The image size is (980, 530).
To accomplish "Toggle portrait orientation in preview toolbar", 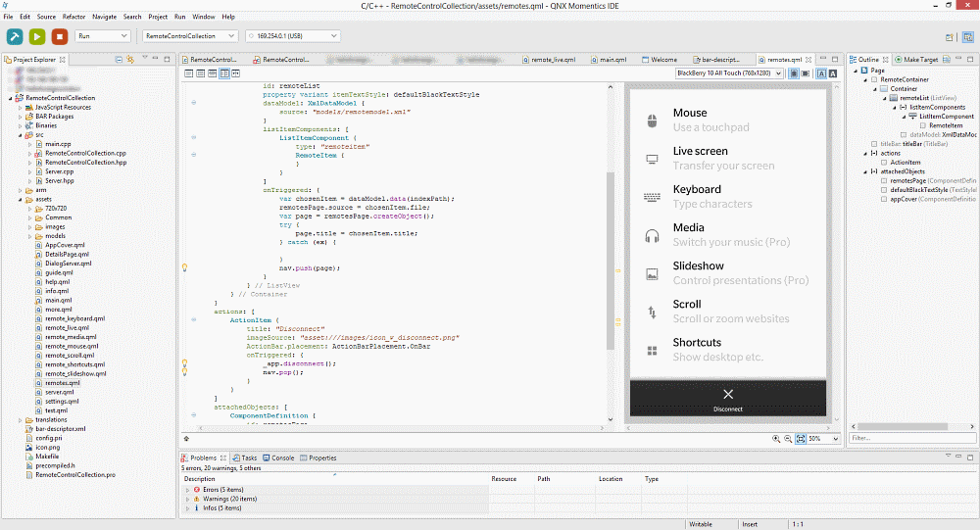I will 792,73.
